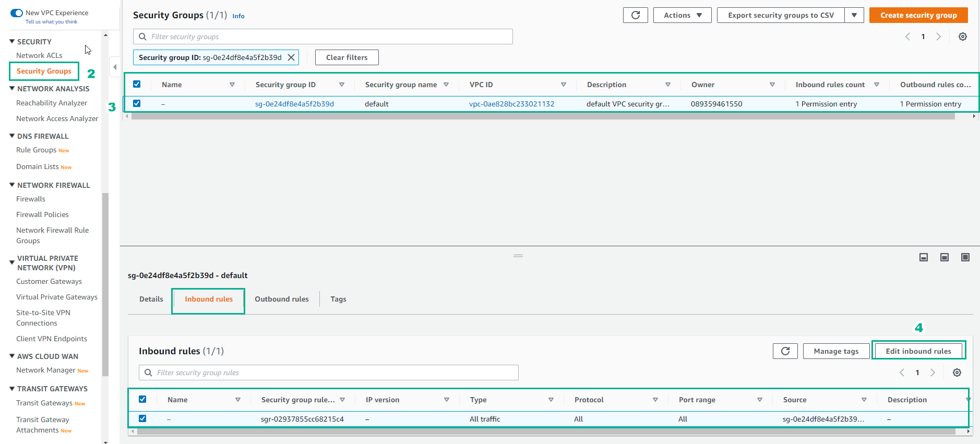Click the Clear filters button
This screenshot has height=444, width=980.
pos(347,57)
